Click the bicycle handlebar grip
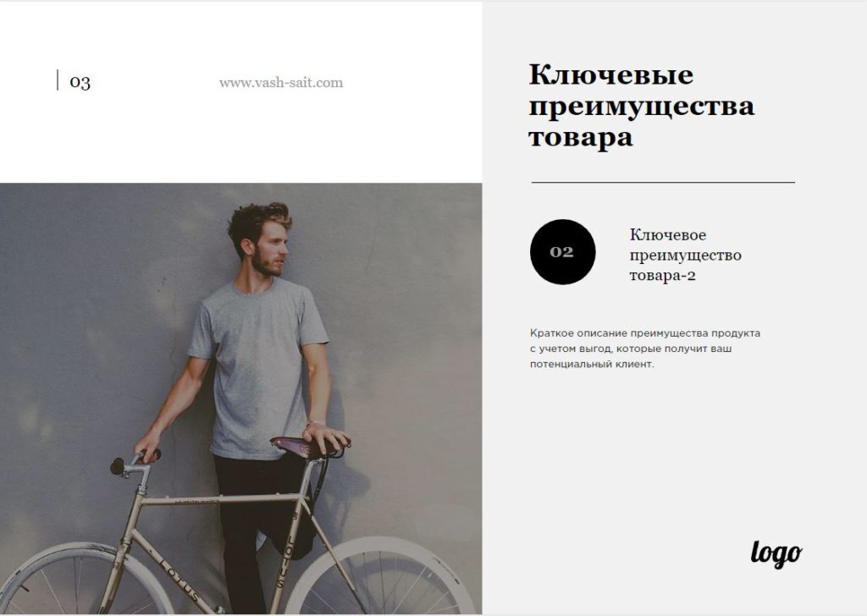Viewport: 867px width, 616px height. [148, 456]
